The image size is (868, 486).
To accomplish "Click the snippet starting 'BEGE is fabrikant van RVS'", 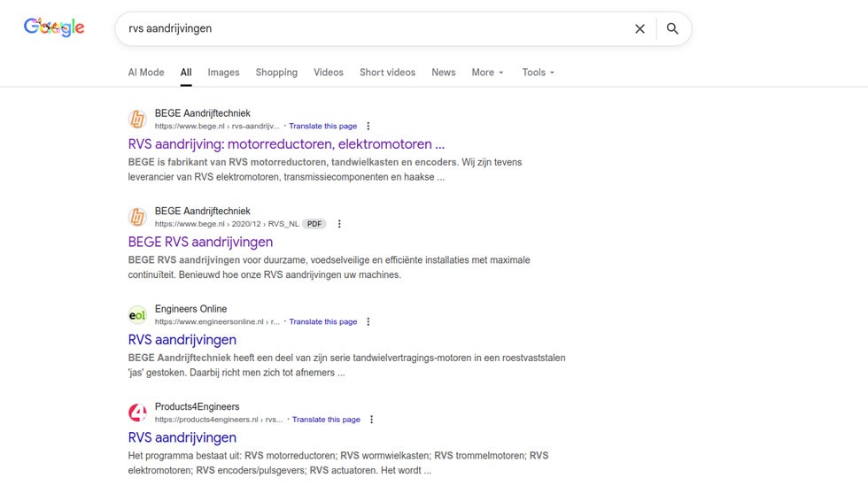I will click(x=325, y=170).
